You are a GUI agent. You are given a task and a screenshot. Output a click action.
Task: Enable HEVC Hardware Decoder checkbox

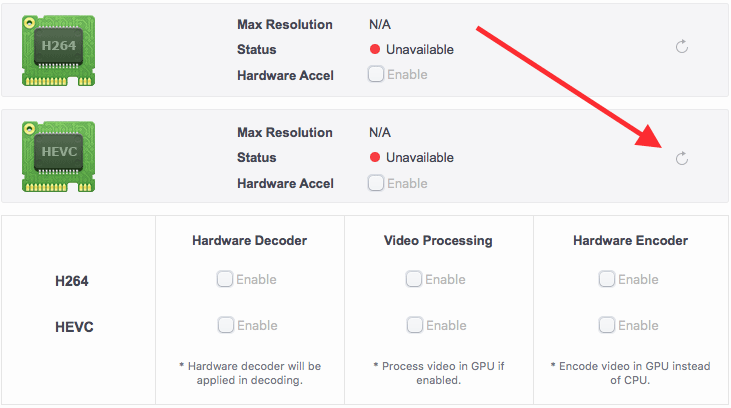225,324
